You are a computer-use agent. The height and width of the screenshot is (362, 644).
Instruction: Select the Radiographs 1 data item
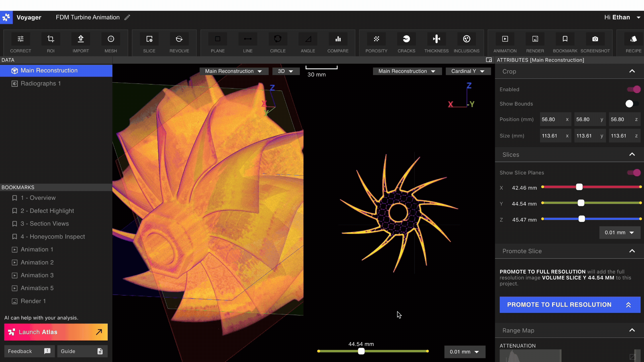pos(41,83)
